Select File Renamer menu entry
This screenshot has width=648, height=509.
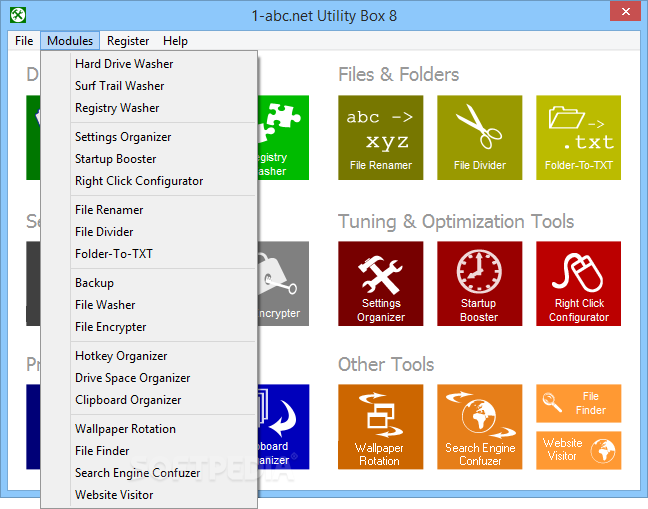pos(149,210)
